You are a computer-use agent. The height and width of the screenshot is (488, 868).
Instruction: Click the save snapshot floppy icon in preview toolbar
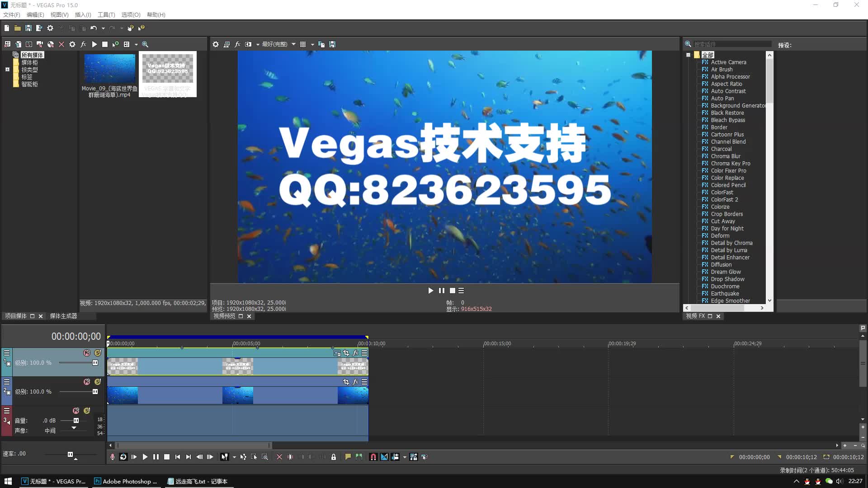tap(333, 44)
